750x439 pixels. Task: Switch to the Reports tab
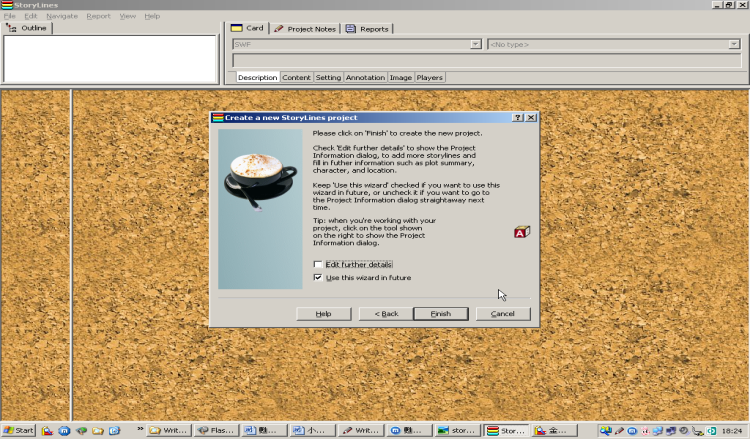(367, 29)
